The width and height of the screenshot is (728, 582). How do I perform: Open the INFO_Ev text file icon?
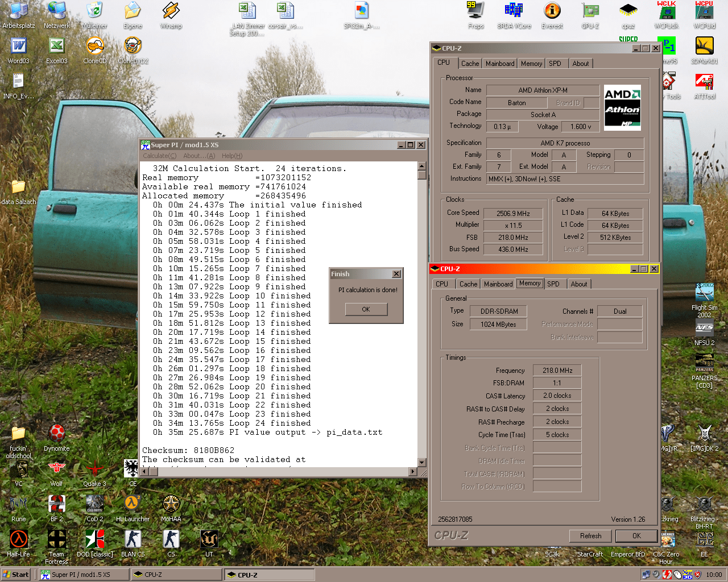[x=18, y=86]
